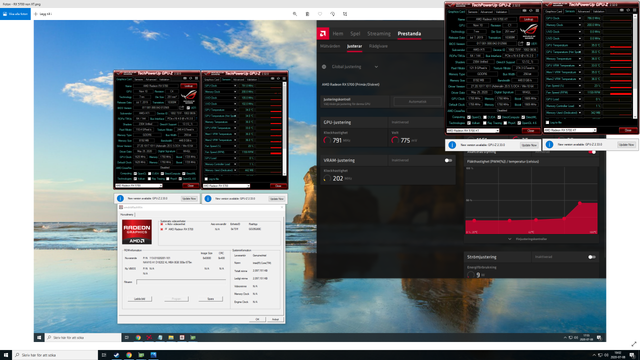Open GPU selector dropdown in RX 5700 XT sensors window

pyautogui.click(x=570, y=130)
